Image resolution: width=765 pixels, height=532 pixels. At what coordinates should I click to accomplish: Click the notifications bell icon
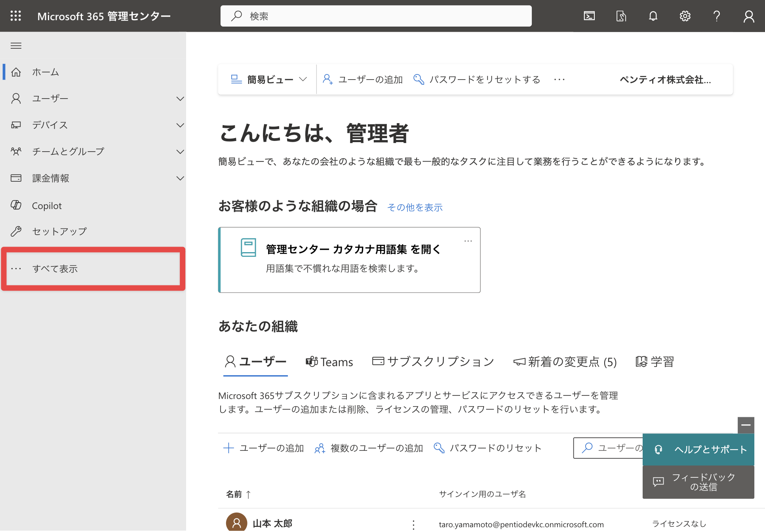pyautogui.click(x=653, y=16)
